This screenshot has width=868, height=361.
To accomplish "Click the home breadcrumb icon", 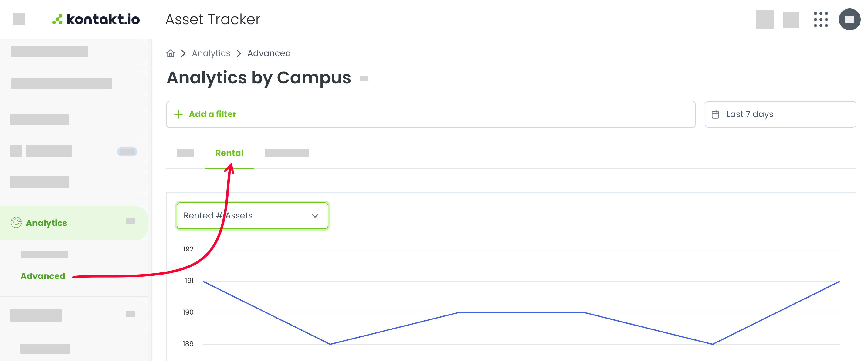I will click(x=171, y=53).
